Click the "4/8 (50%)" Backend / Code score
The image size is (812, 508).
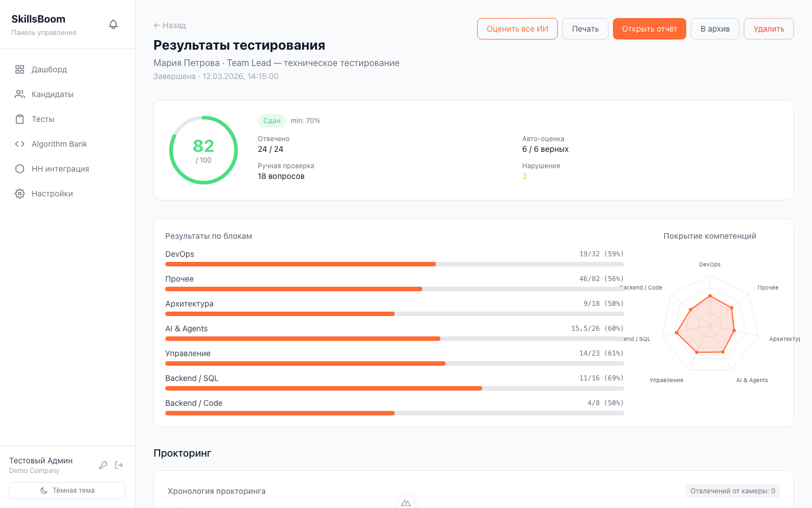point(606,403)
